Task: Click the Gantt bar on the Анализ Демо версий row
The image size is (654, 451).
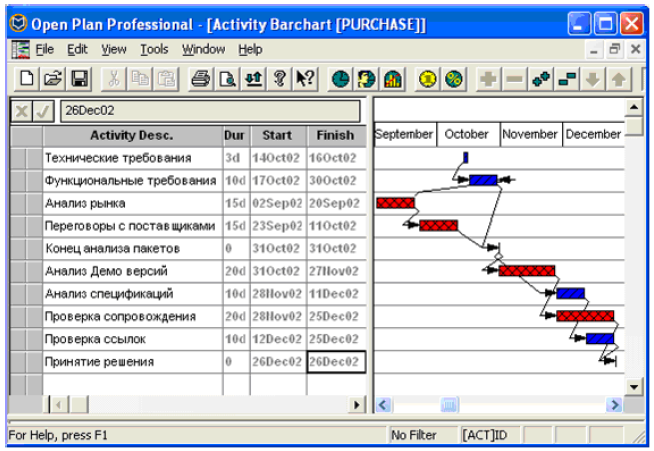Action: [x=527, y=271]
